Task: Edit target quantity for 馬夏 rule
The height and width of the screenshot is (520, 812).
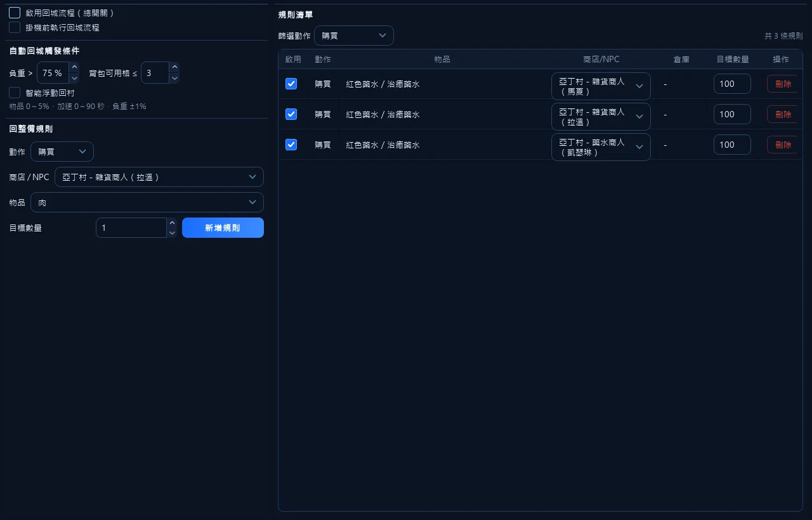Action: [x=732, y=84]
